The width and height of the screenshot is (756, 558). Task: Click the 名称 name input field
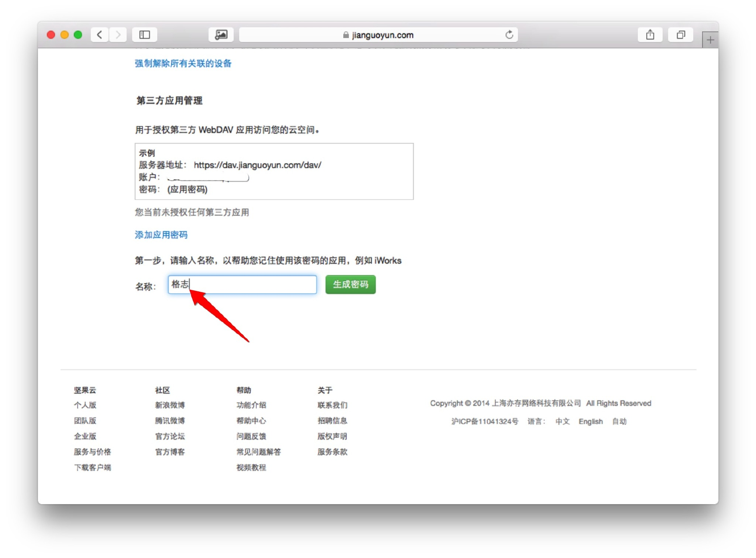pos(251,284)
